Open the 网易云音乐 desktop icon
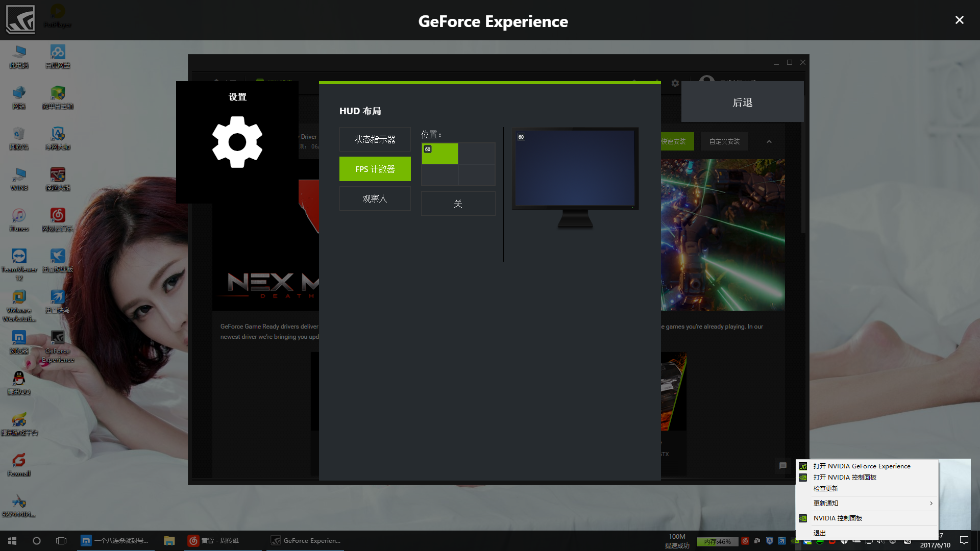 (x=58, y=220)
